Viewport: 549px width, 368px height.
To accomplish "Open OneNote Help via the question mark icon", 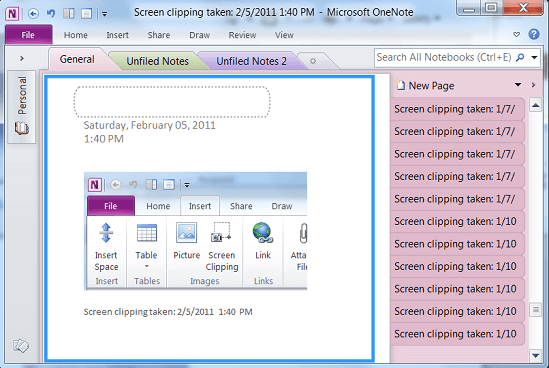I will 534,34.
